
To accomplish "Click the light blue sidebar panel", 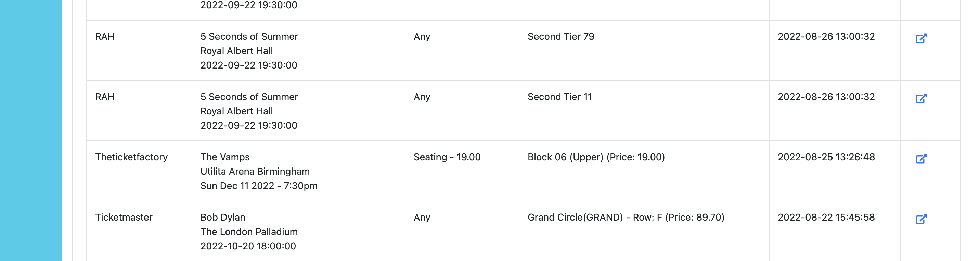I will coord(30,129).
